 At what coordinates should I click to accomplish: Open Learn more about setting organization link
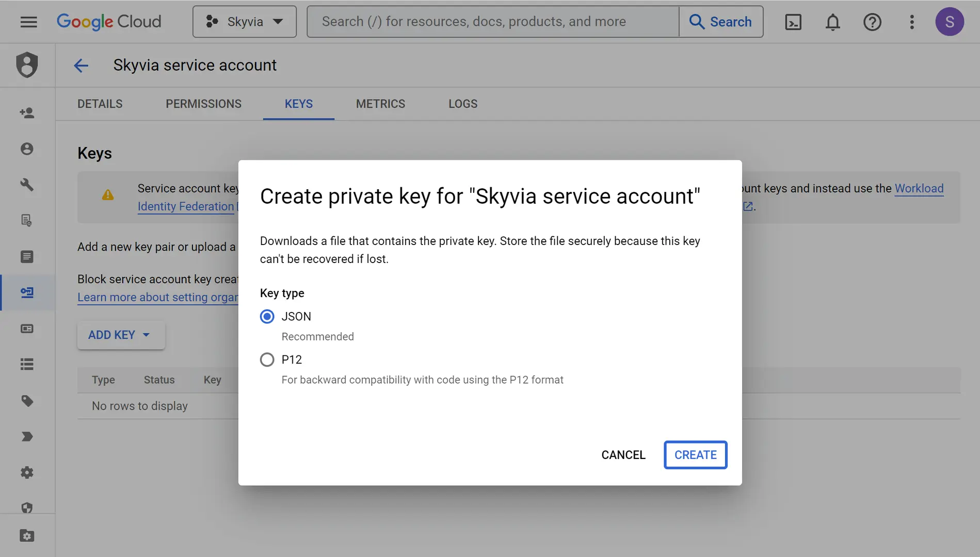(x=158, y=297)
